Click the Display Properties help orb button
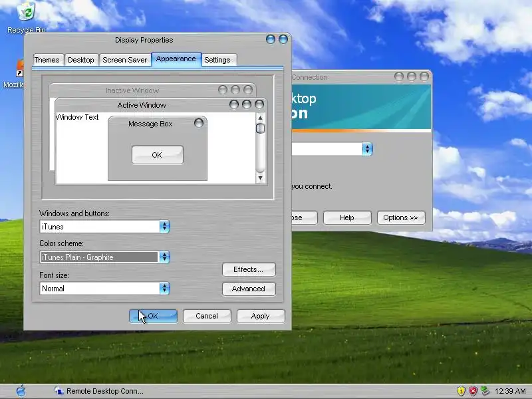This screenshot has height=399, width=532. point(271,39)
